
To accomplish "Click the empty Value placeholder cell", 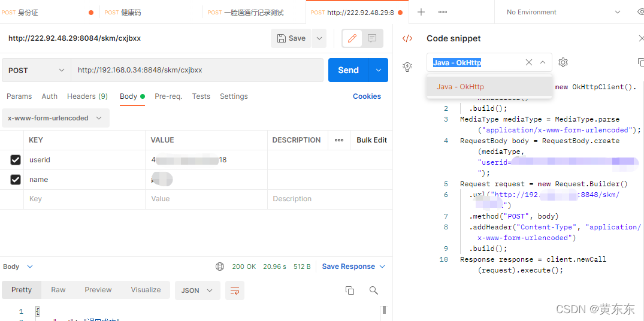I will coord(206,199).
